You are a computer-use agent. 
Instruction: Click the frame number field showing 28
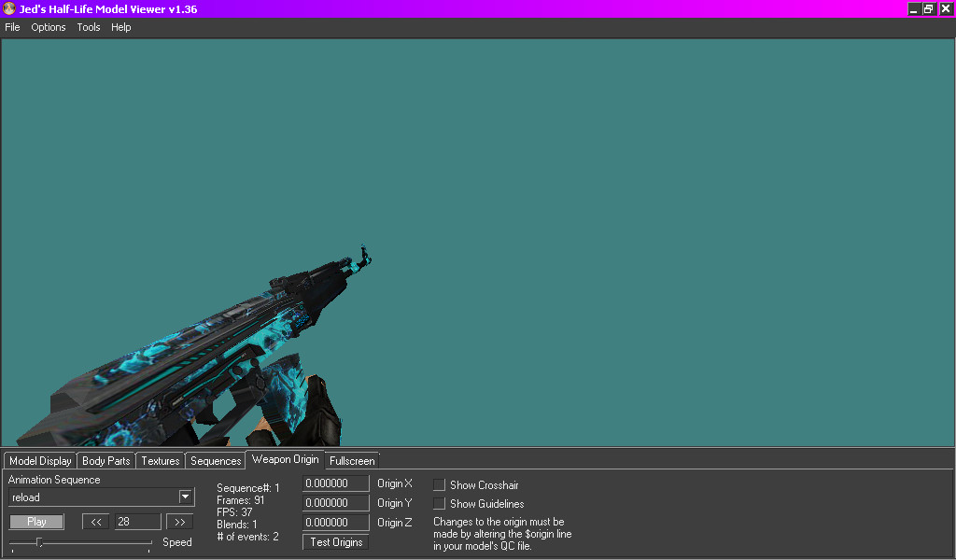pos(136,521)
